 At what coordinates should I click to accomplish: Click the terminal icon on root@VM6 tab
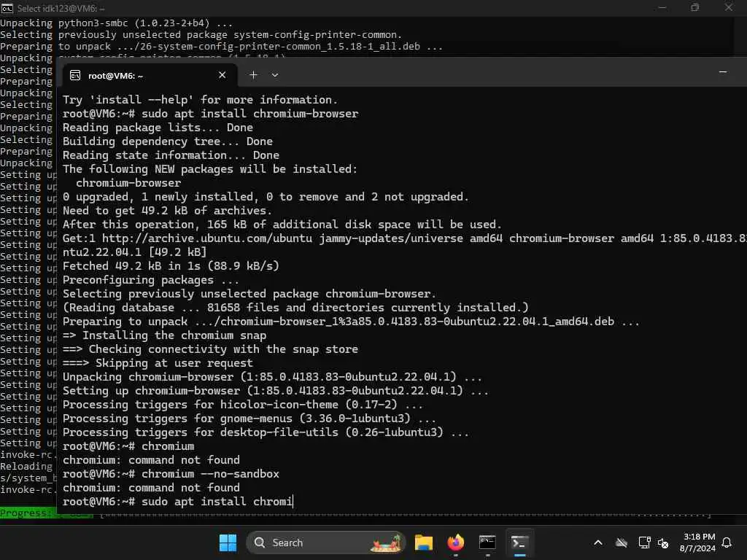[75, 75]
